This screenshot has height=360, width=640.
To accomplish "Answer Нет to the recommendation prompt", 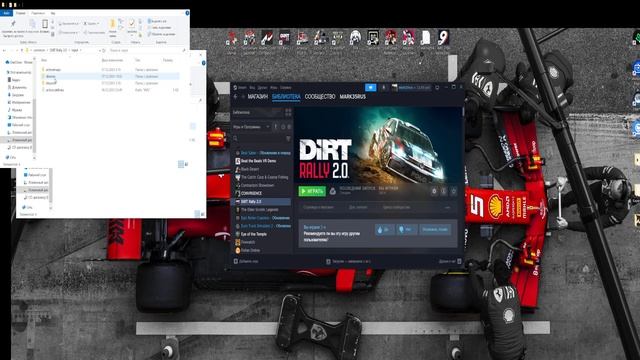I will click(407, 229).
